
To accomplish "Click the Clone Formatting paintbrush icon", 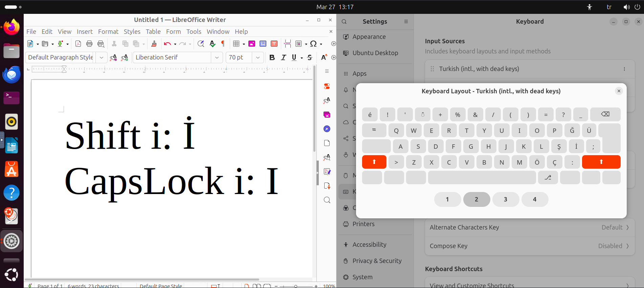I will click(x=154, y=44).
